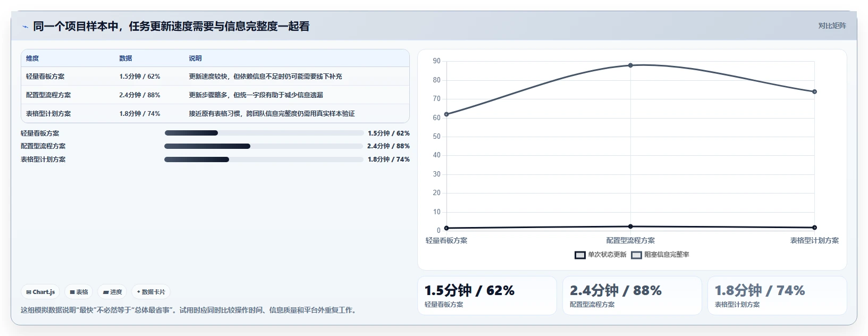
Task: Click the 维度 table column header
Action: 32,58
